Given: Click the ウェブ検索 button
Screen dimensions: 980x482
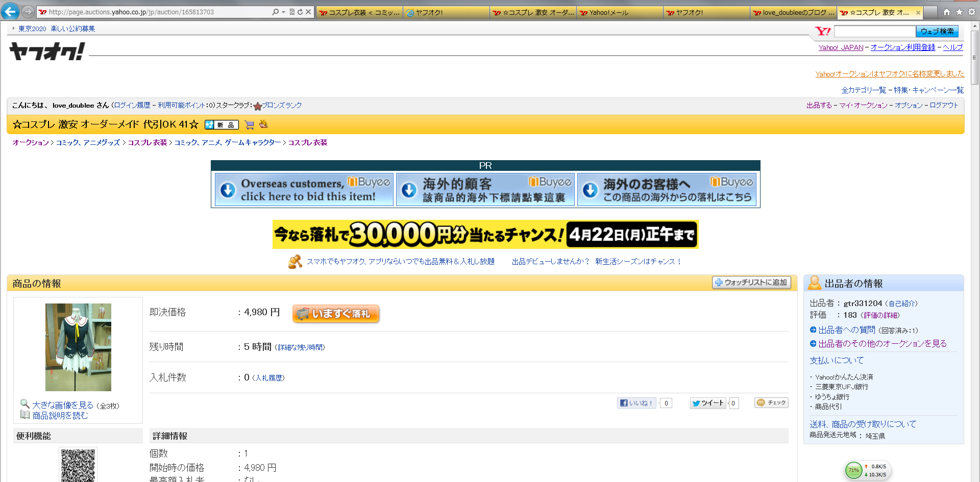Looking at the screenshot, I should click(x=937, y=31).
